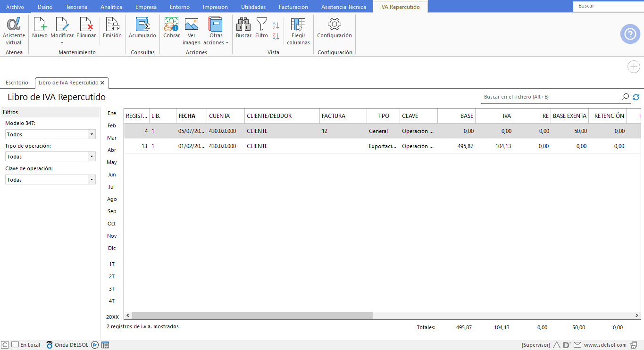The height and width of the screenshot is (350, 644).
Task: Open the Asistencia Técnica tab
Action: (x=343, y=7)
